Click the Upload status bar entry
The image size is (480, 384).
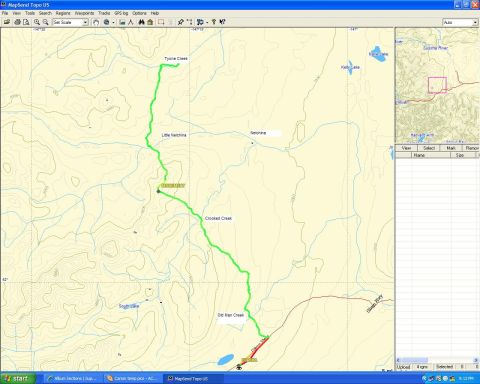pyautogui.click(x=403, y=367)
